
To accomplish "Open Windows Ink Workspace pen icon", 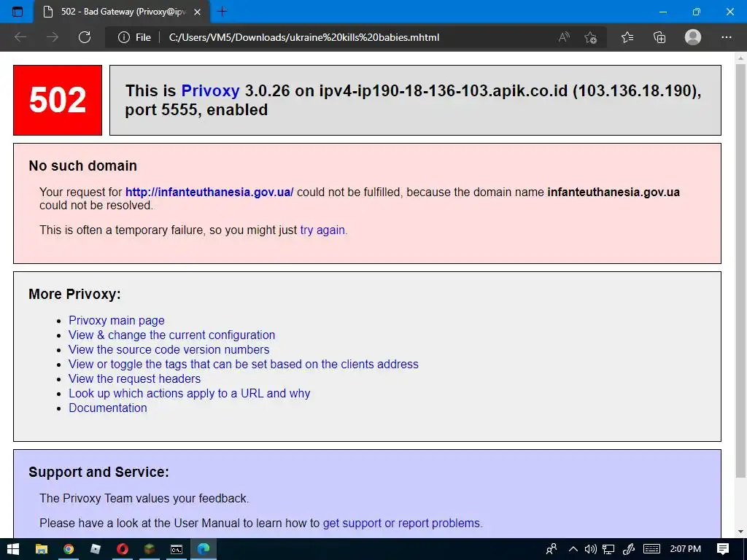I will click(629, 549).
